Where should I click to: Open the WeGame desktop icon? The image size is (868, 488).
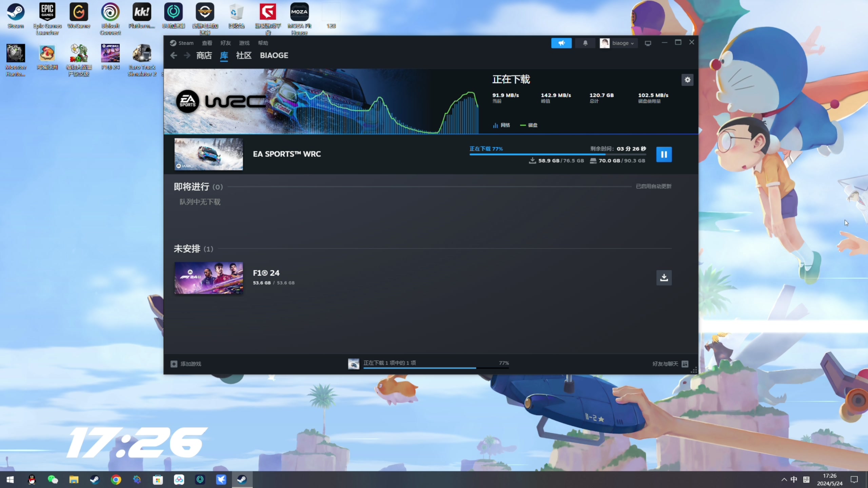(79, 16)
